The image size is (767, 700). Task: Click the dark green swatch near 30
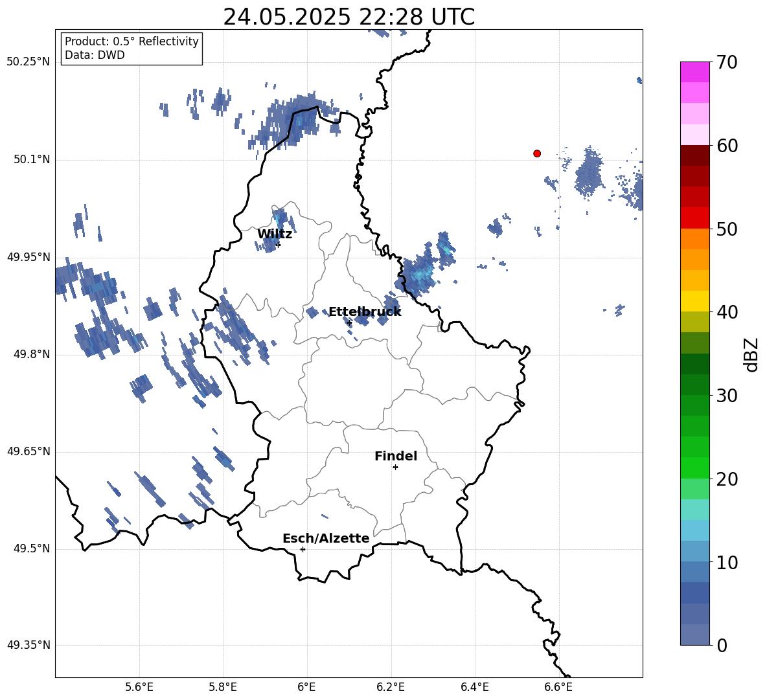(695, 385)
